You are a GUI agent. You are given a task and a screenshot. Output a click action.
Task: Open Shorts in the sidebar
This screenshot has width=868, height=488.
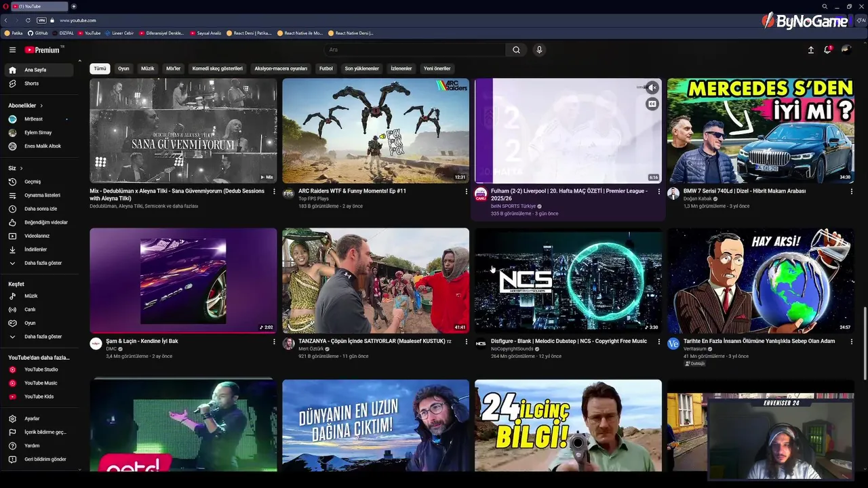(x=39, y=83)
